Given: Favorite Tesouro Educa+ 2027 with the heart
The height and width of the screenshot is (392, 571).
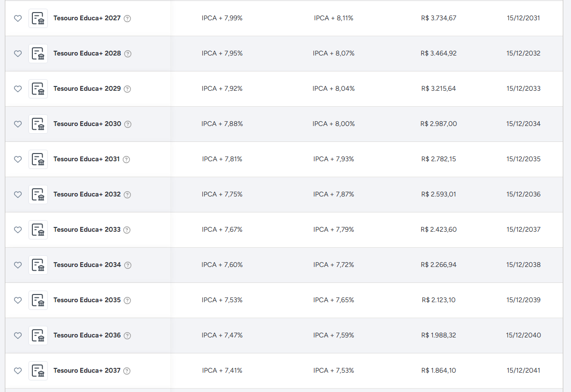Looking at the screenshot, I should 18,18.
